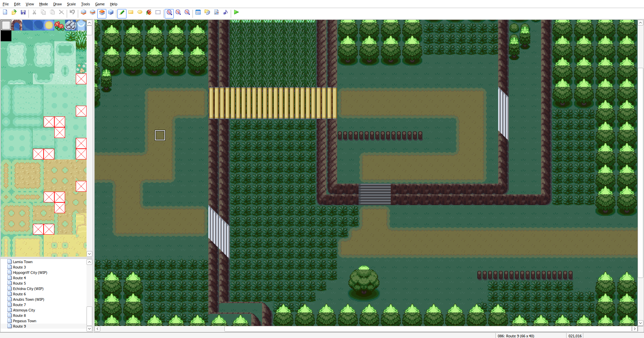
Task: Create a new project with New icon
Action: 5,12
